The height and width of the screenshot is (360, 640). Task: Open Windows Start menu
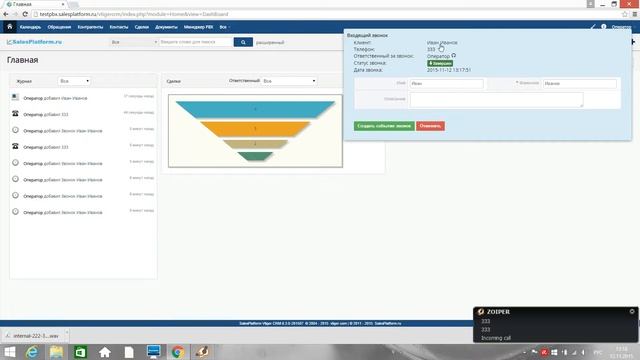(9, 352)
